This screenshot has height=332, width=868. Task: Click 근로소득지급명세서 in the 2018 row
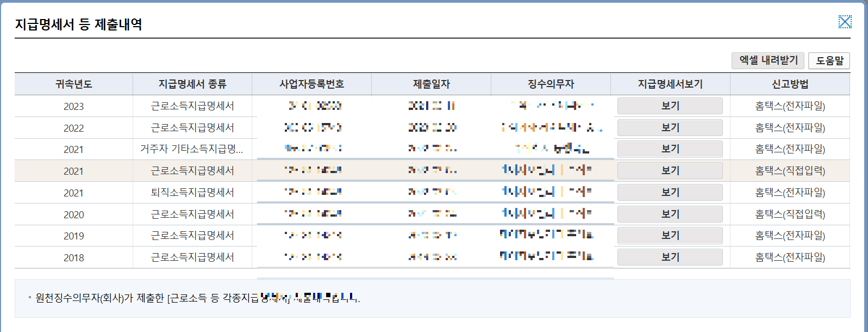192,257
